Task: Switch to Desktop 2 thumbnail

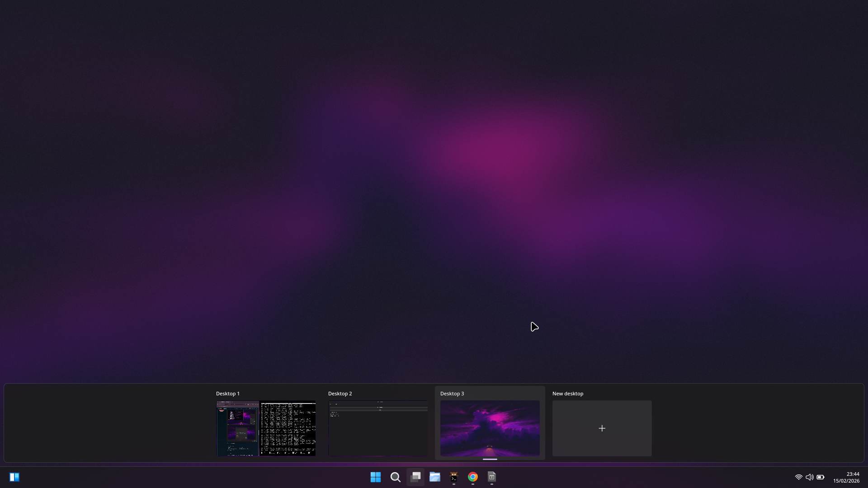Action: coord(378,428)
